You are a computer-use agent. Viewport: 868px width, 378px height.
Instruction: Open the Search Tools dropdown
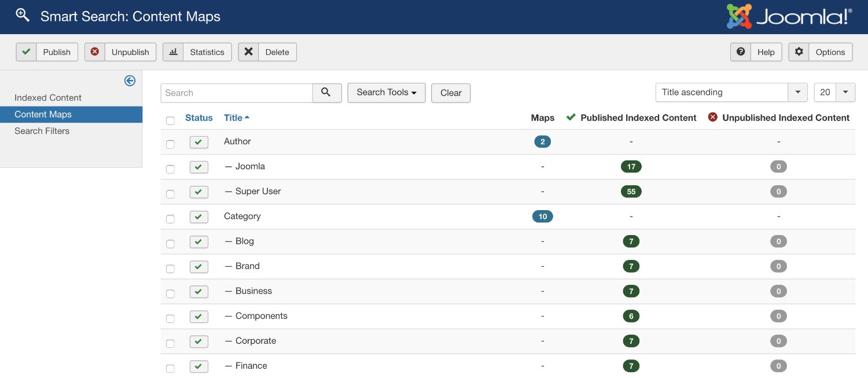(x=386, y=93)
